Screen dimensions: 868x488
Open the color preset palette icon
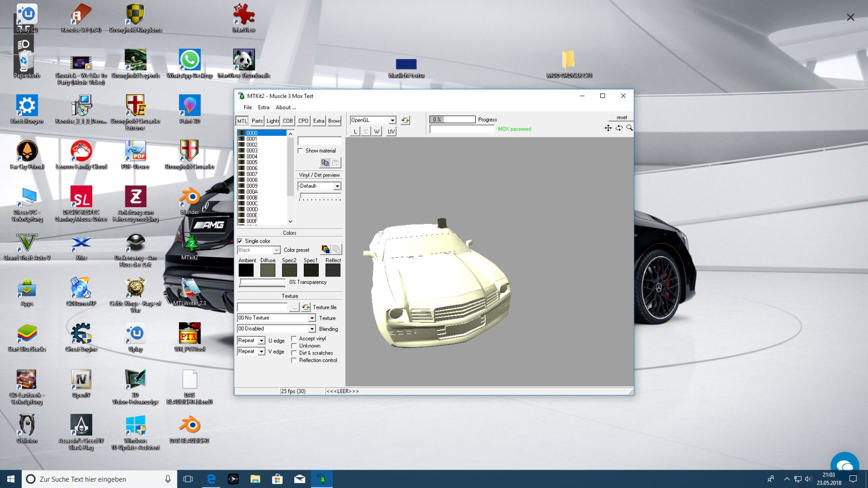pyautogui.click(x=326, y=250)
